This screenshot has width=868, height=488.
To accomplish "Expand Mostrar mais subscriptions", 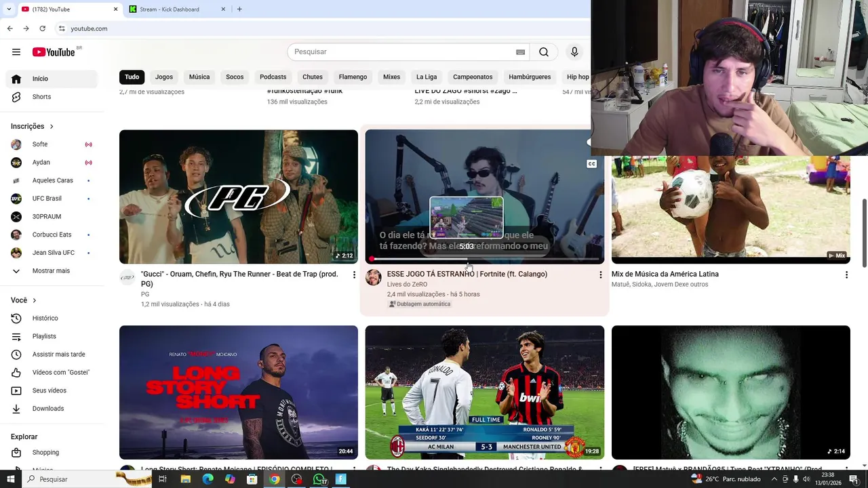I will (52, 271).
